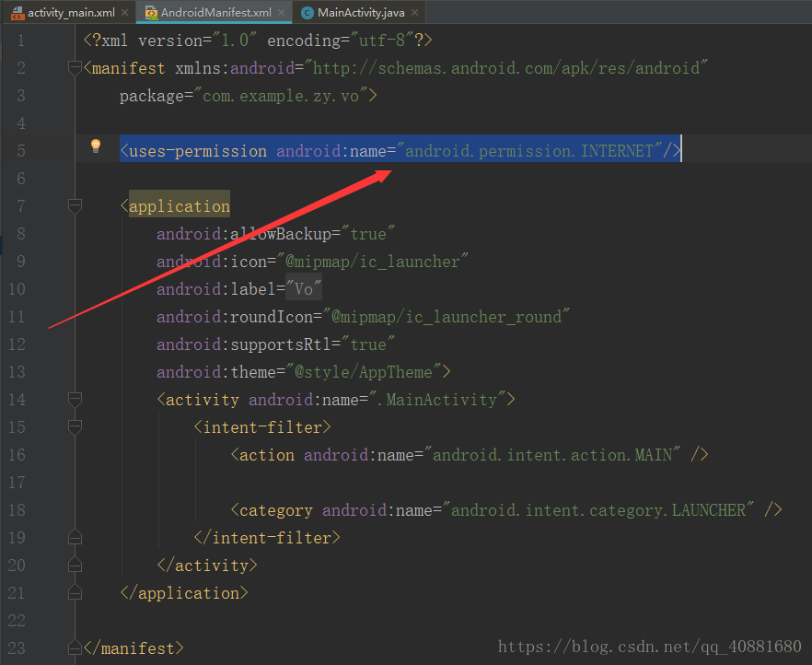Open the yellow lightbulb quick-fix on line 5

tap(96, 146)
